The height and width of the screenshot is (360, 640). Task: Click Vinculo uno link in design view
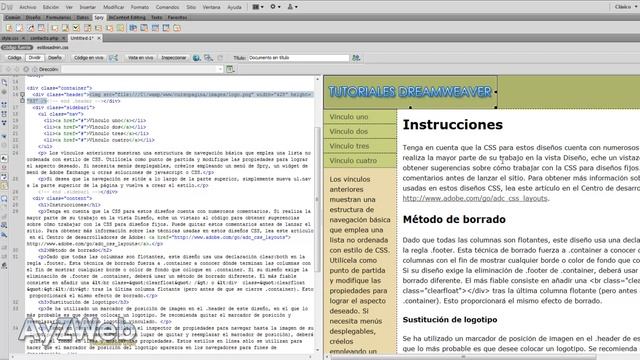[349, 117]
